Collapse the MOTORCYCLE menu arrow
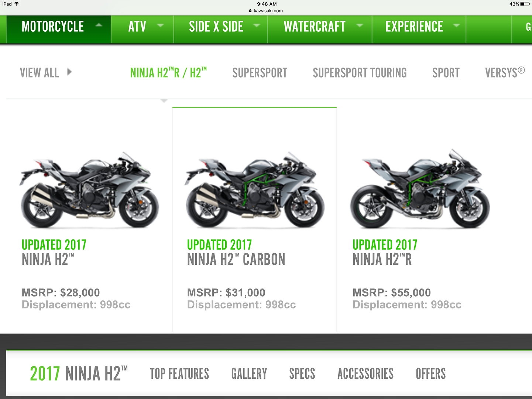This screenshot has width=532, height=399. point(99,25)
